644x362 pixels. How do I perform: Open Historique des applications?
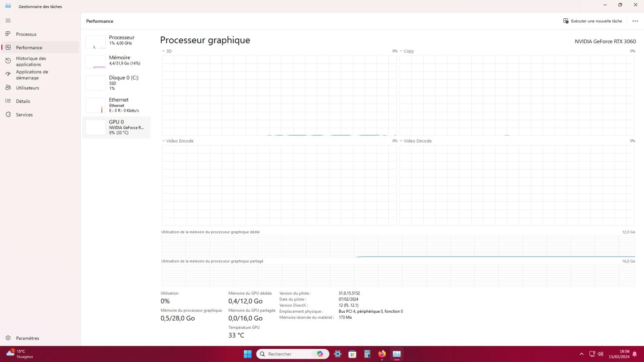31,61
